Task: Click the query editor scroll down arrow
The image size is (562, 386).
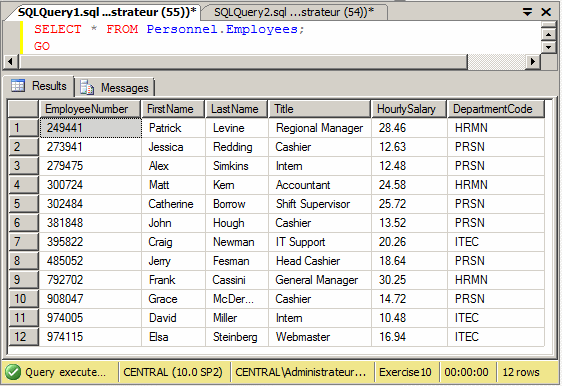Action: (548, 47)
